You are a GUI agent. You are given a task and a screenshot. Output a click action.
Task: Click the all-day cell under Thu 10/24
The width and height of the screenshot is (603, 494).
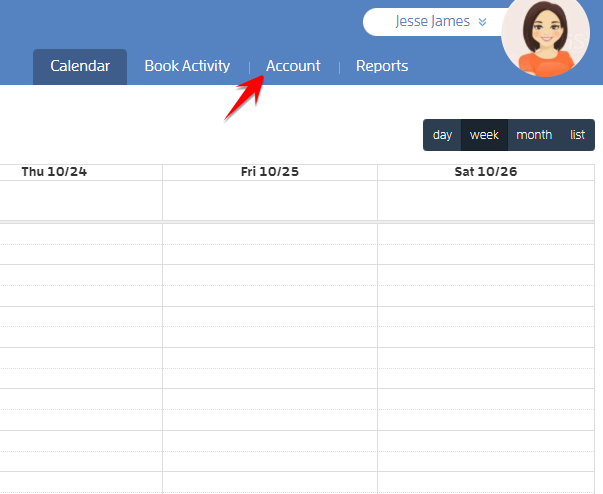coord(81,200)
